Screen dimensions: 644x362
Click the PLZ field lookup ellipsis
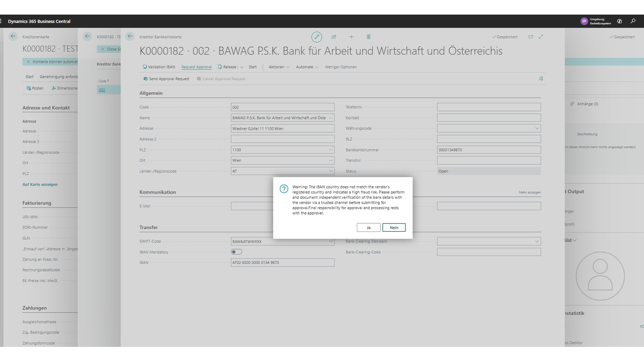(331, 150)
